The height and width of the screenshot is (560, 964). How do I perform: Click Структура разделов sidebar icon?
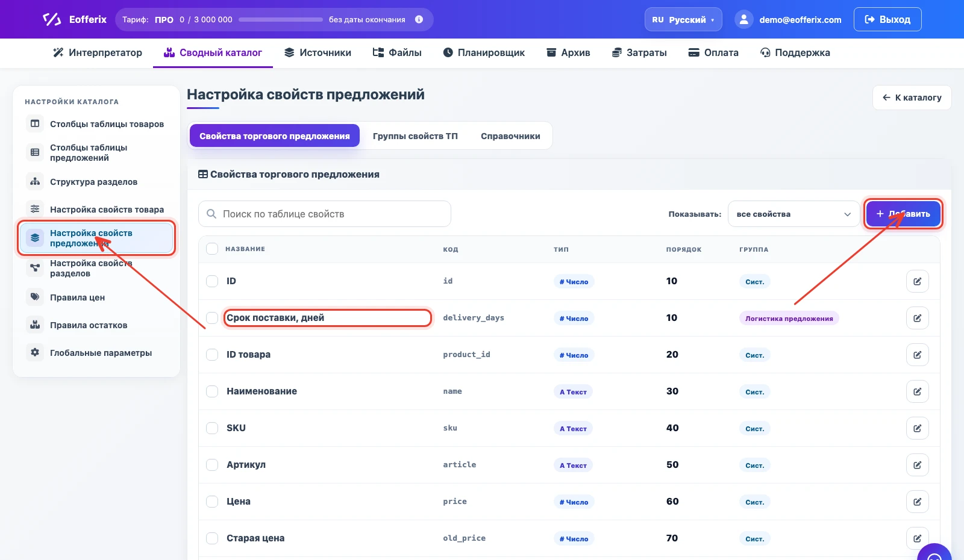point(35,181)
